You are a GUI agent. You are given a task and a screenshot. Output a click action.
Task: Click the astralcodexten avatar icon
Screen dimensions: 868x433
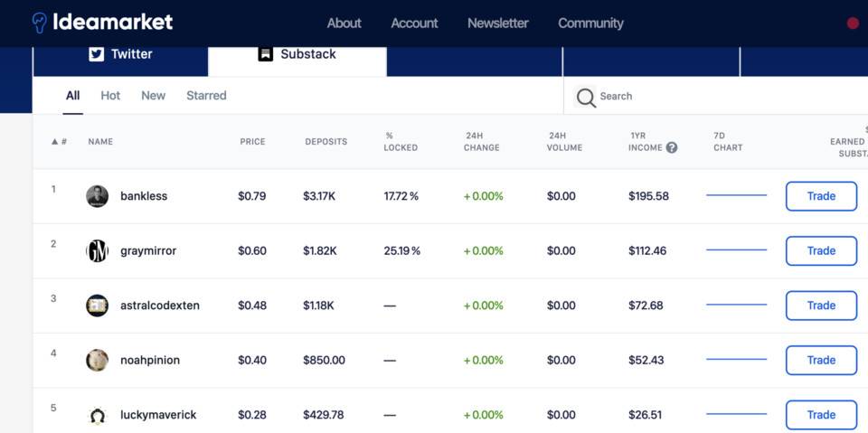(x=97, y=306)
